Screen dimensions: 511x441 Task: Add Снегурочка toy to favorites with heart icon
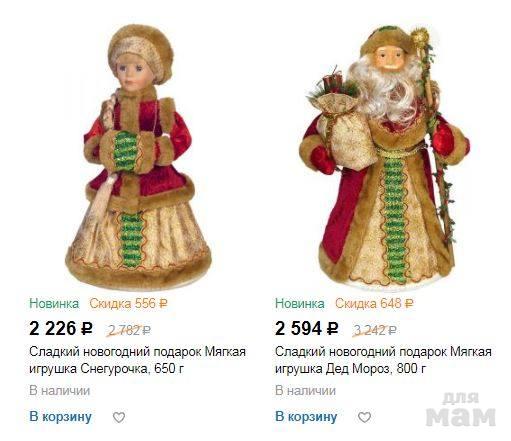119,417
